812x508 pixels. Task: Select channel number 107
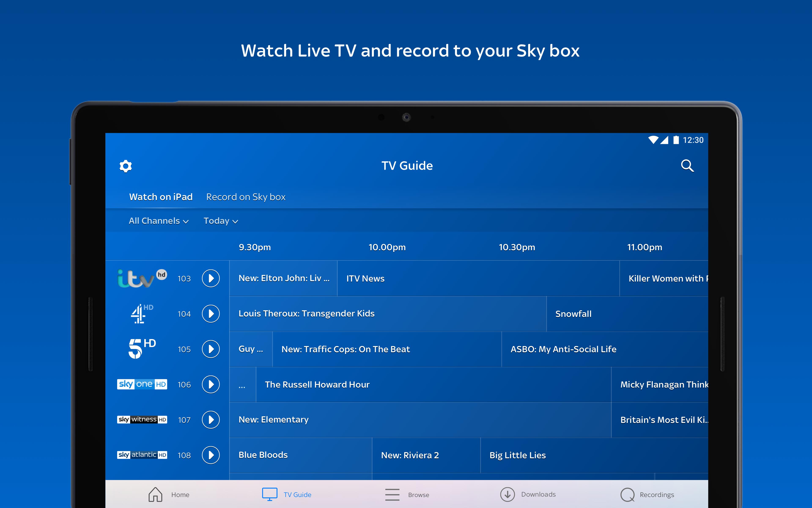pos(184,420)
